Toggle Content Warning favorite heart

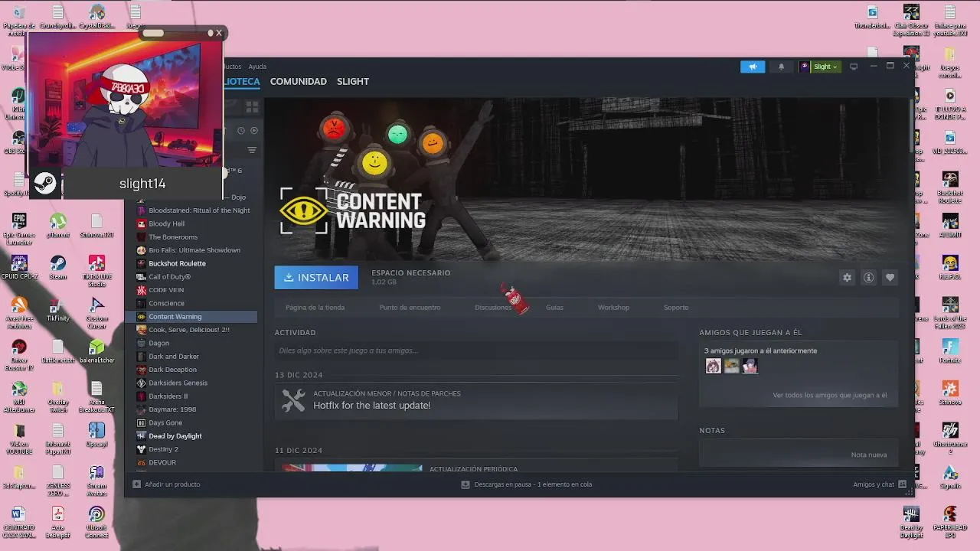[x=890, y=278]
